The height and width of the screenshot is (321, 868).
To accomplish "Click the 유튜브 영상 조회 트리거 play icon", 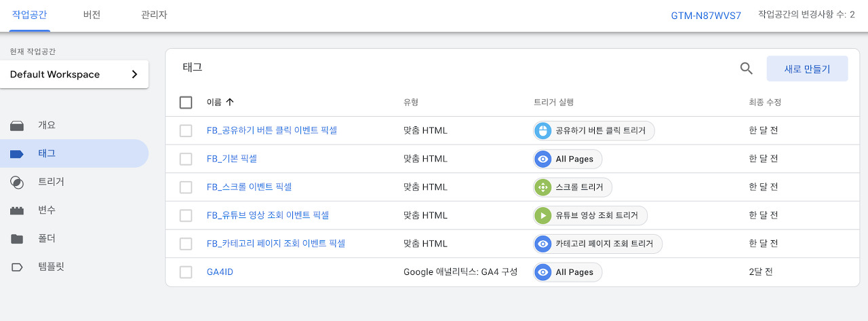I will point(542,215).
